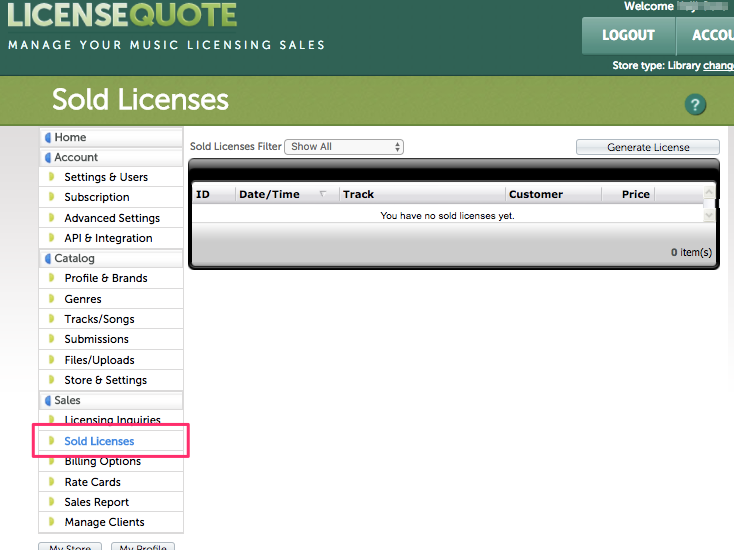734x550 pixels.
Task: Click the bullet icon next to Rate Cards
Action: (52, 482)
